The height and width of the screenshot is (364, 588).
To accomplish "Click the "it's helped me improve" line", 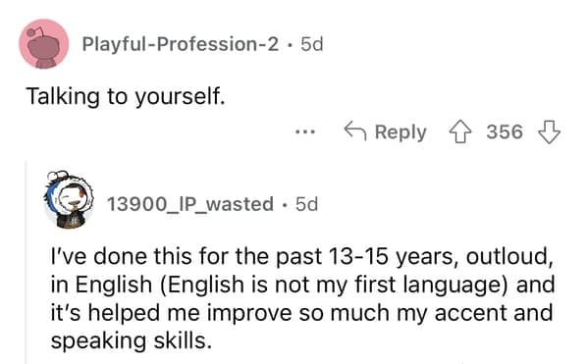I will pos(172,313).
